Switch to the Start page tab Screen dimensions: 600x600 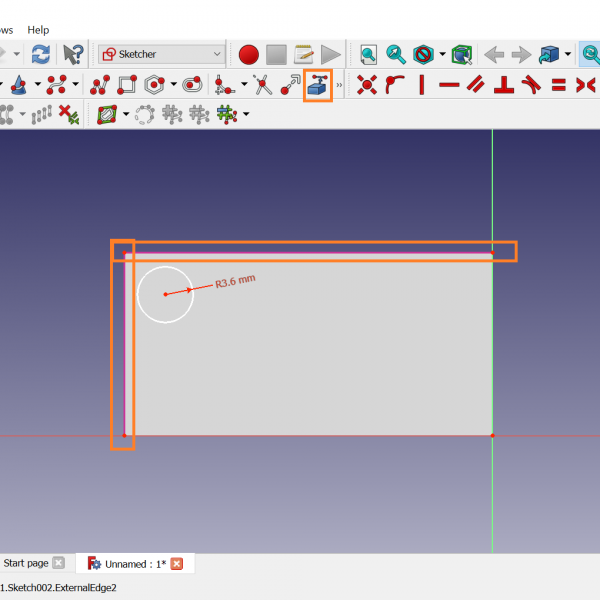[26, 563]
